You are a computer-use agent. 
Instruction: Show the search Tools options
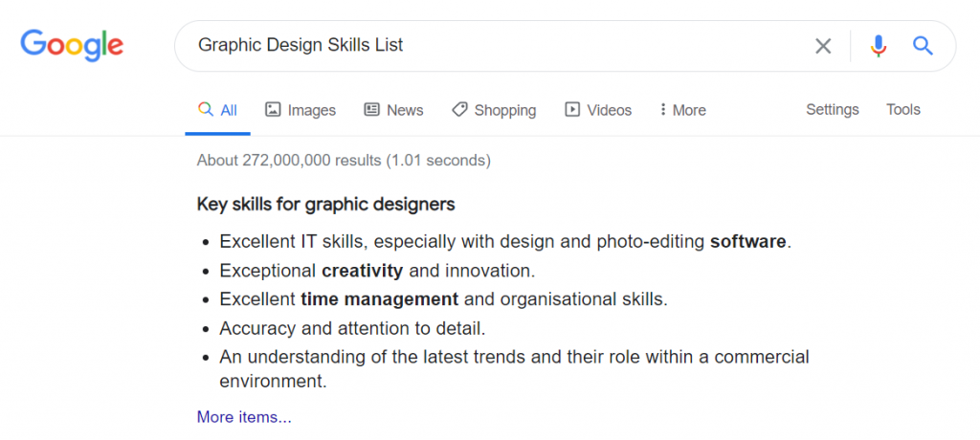pyautogui.click(x=902, y=109)
